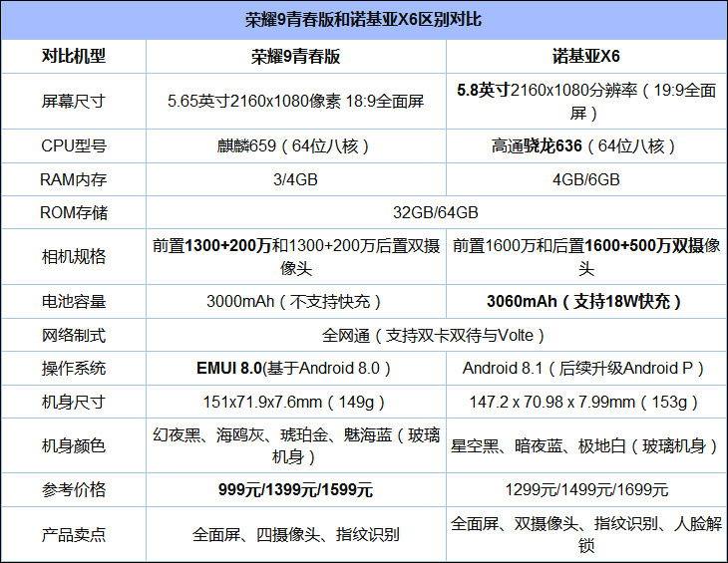Click the 全面屏、四摄像头、指纹识别 cell
The width and height of the screenshot is (728, 563).
[296, 534]
